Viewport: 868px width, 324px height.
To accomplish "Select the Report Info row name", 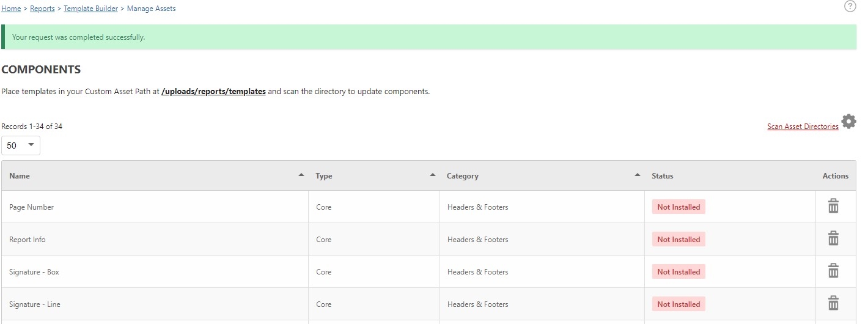I will click(x=28, y=240).
